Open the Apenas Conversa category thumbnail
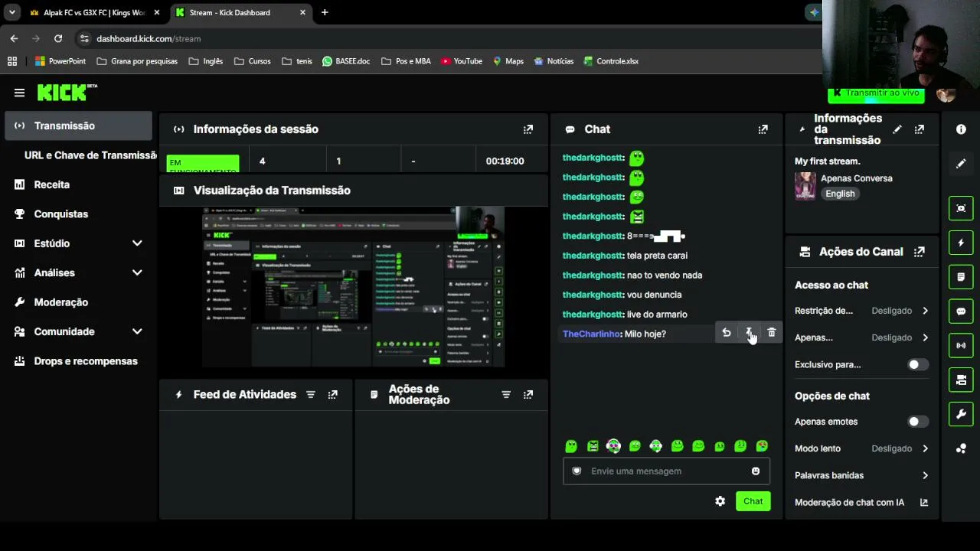 tap(805, 185)
